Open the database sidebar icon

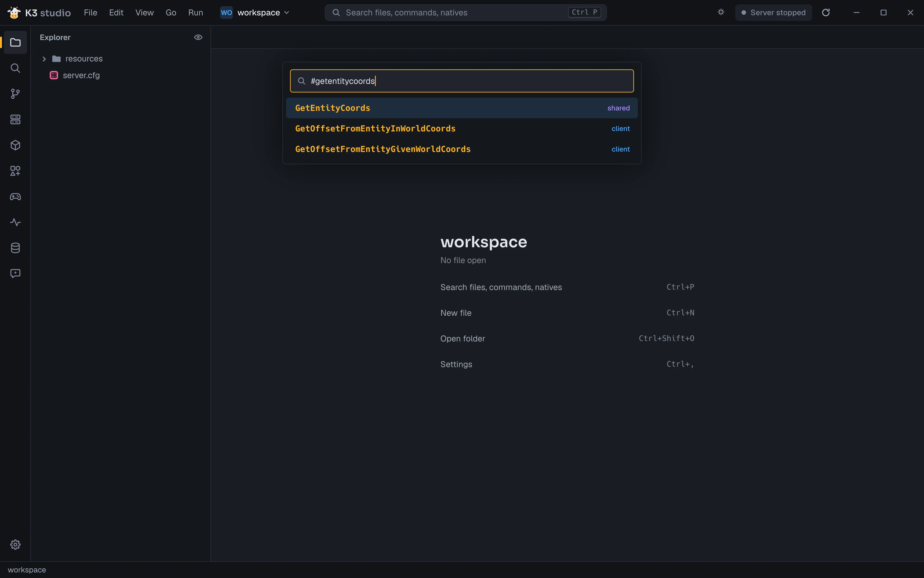coord(15,248)
